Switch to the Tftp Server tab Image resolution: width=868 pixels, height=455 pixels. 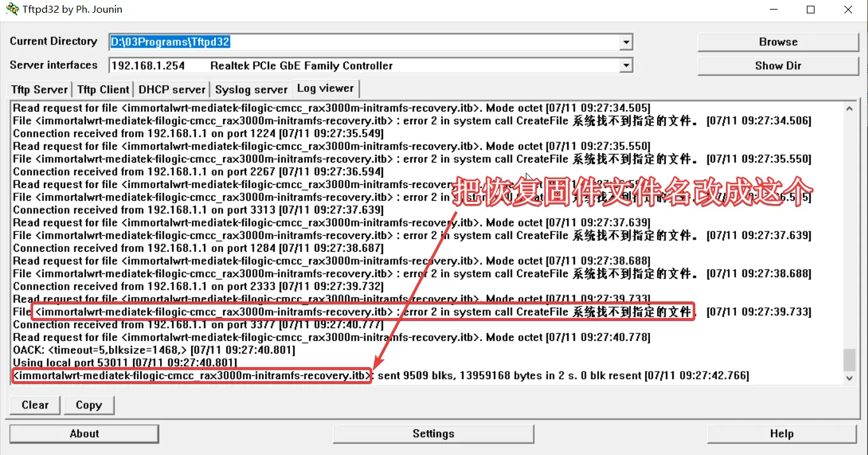click(40, 89)
